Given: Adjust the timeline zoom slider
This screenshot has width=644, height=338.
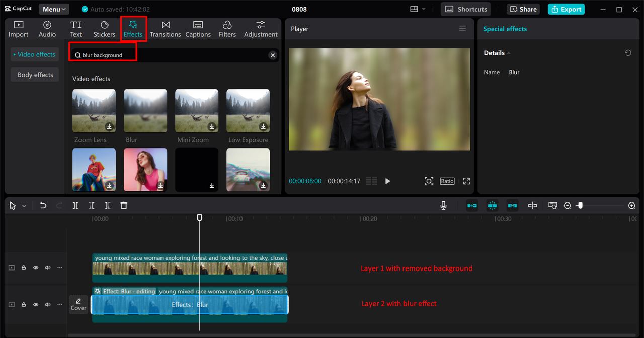Looking at the screenshot, I should (x=580, y=206).
